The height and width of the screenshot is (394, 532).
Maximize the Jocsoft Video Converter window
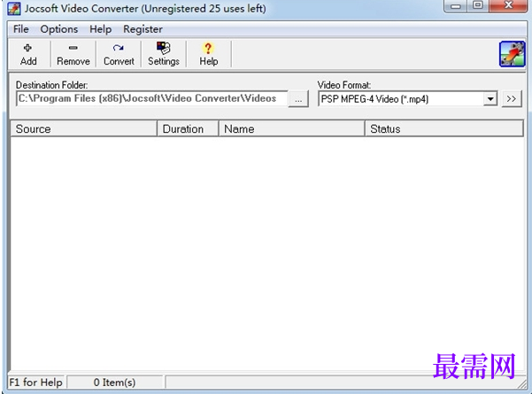[478, 6]
